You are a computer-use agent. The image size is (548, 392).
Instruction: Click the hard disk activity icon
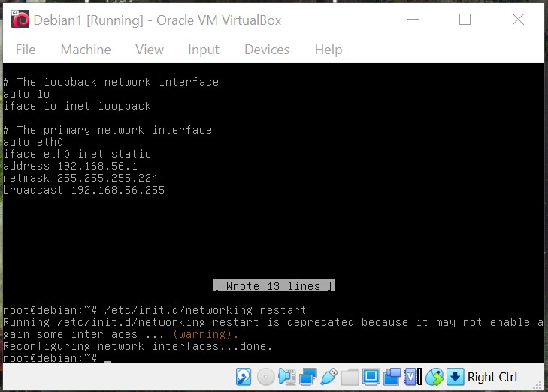click(244, 377)
